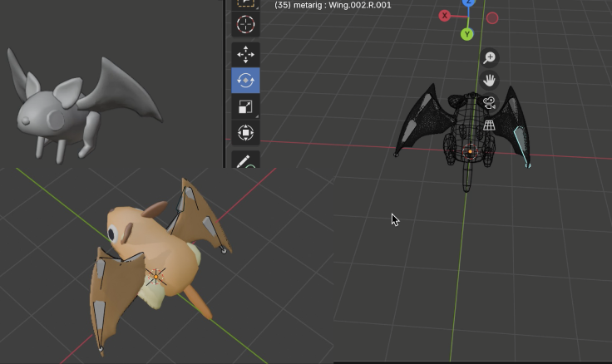Choose the Scale tool
Viewport: 612px width, 364px height.
point(245,106)
